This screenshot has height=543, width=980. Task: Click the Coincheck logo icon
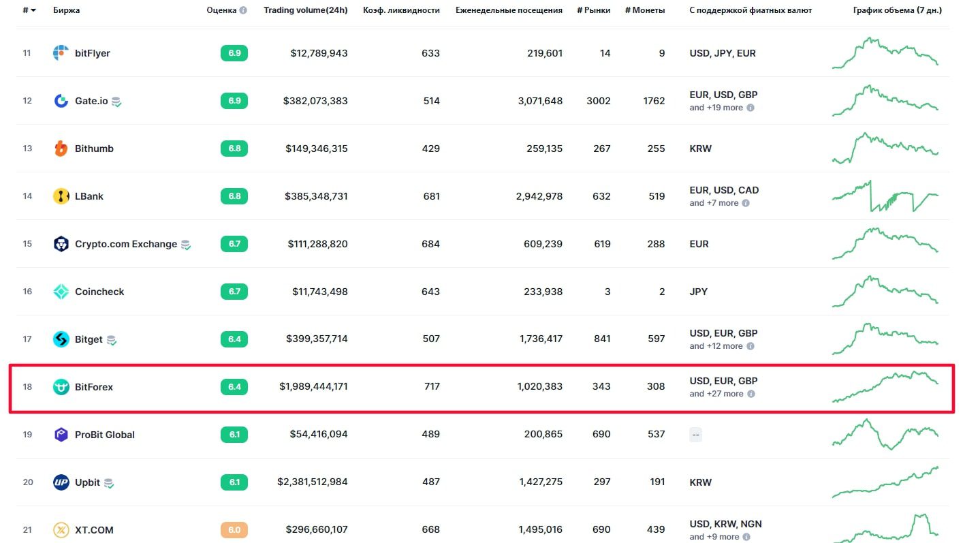pos(61,292)
